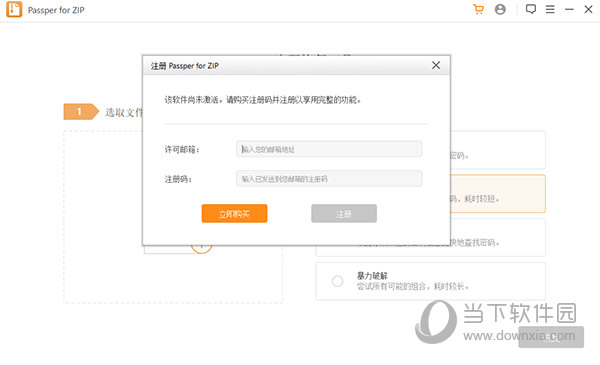Click the '暴力破解' option title

[x=372, y=275]
